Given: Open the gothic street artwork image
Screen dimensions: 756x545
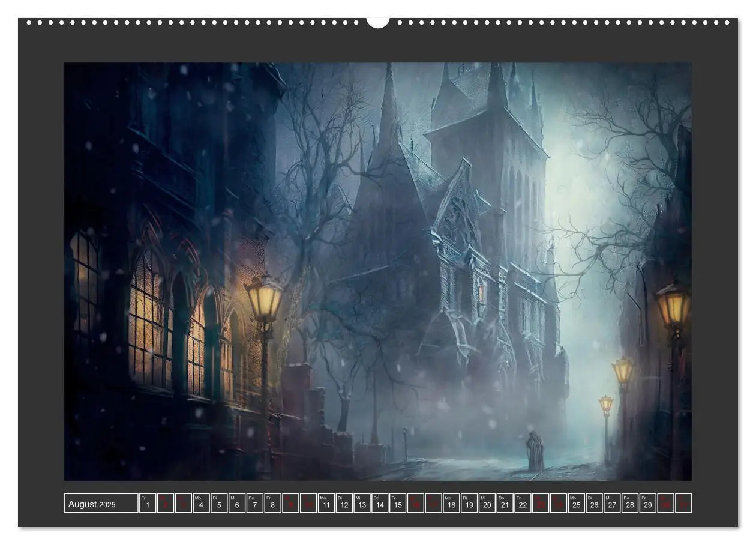Looking at the screenshot, I should pos(378,271).
